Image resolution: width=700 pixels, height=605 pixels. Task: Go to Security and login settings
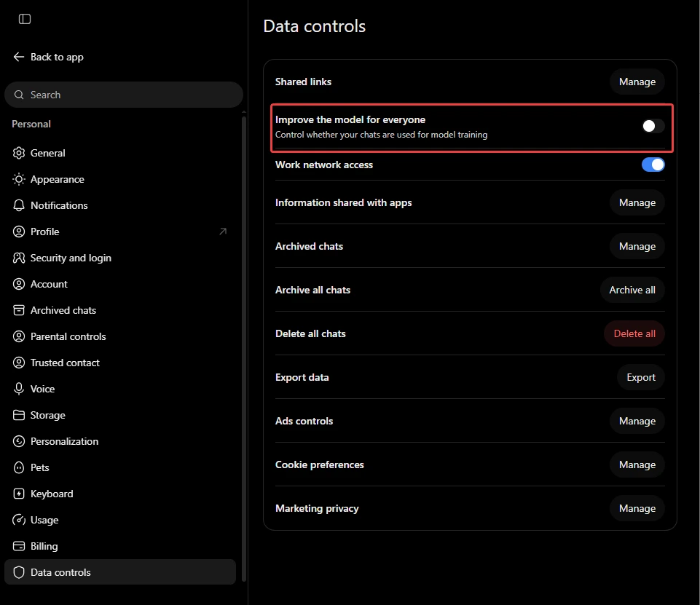120,258
